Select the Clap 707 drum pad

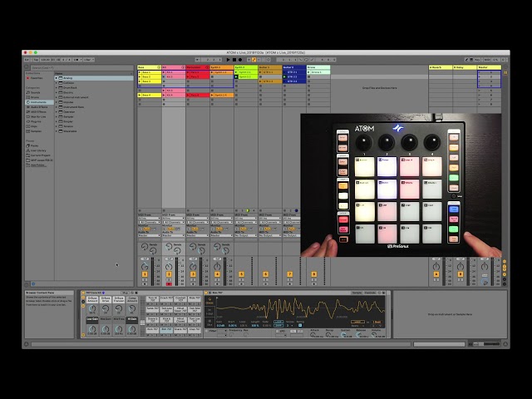tap(195, 329)
